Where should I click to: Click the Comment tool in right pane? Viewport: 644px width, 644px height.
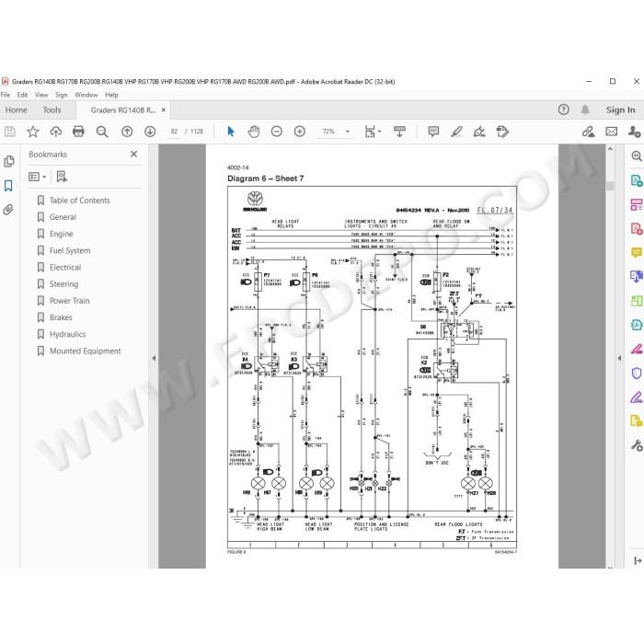(x=637, y=252)
